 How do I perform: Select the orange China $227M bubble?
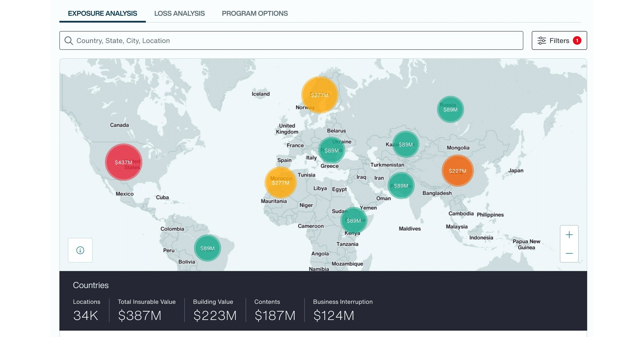(x=458, y=171)
